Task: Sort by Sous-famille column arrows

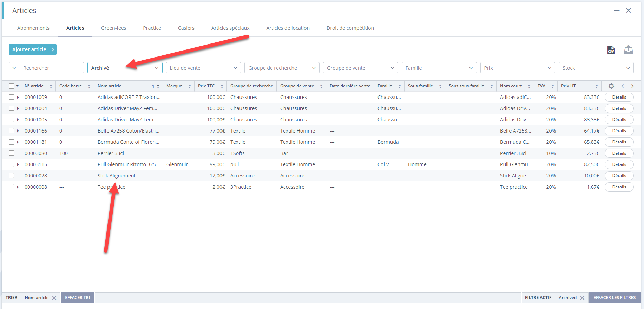Action: point(440,86)
